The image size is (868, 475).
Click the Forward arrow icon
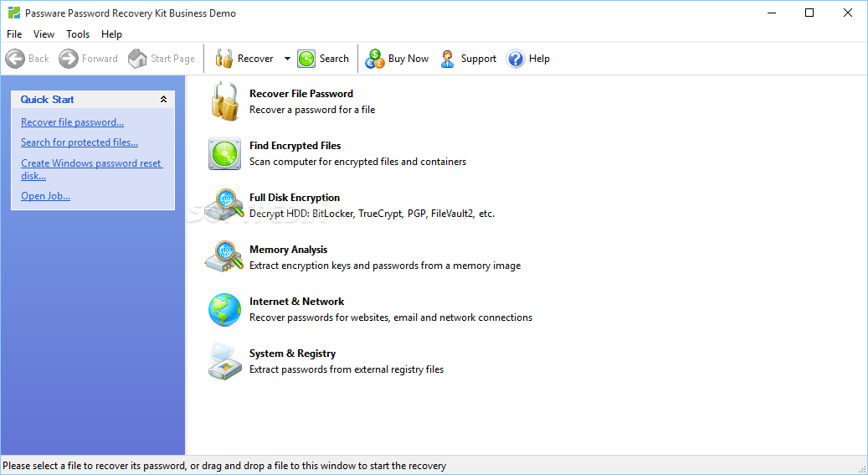click(69, 58)
